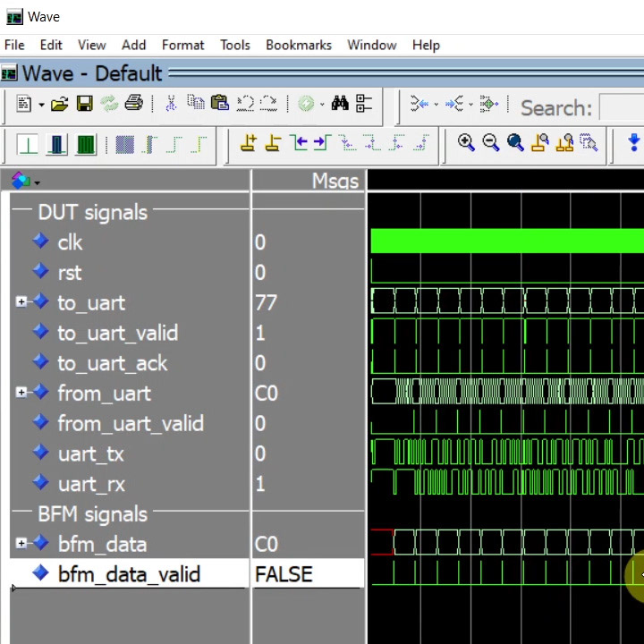Open file using the folder icon

pos(60,104)
